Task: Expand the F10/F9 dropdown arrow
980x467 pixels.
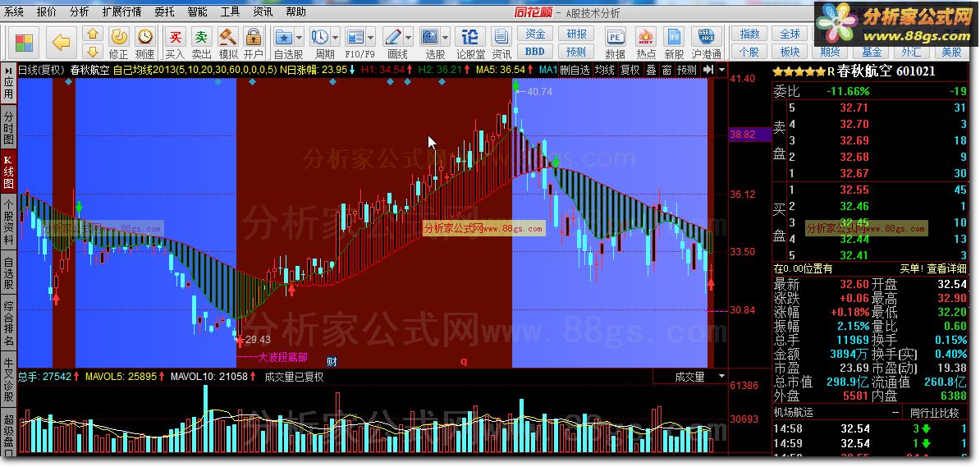Action: coord(371,37)
